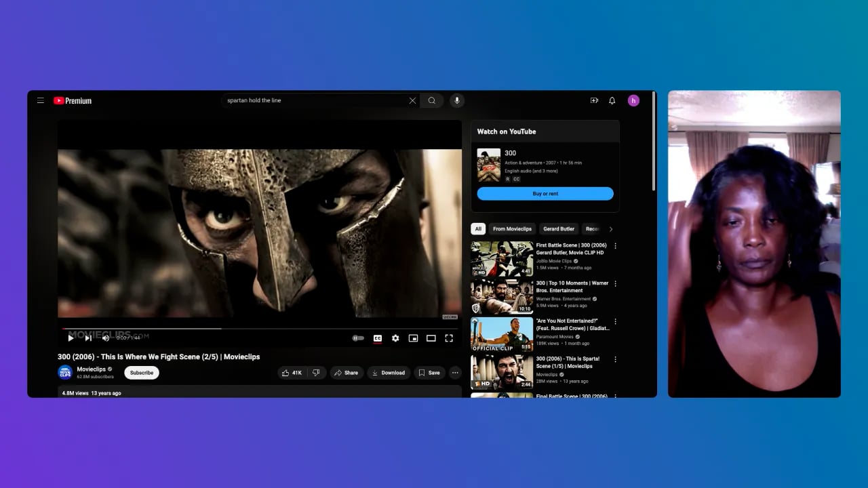Click the blue "Buy or rent" button
The height and width of the screenshot is (488, 868).
coord(545,194)
